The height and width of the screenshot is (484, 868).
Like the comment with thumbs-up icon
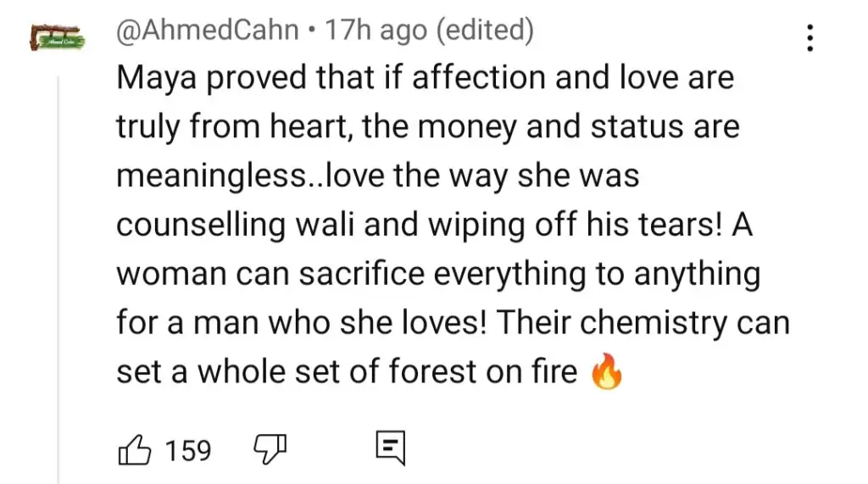[135, 449]
